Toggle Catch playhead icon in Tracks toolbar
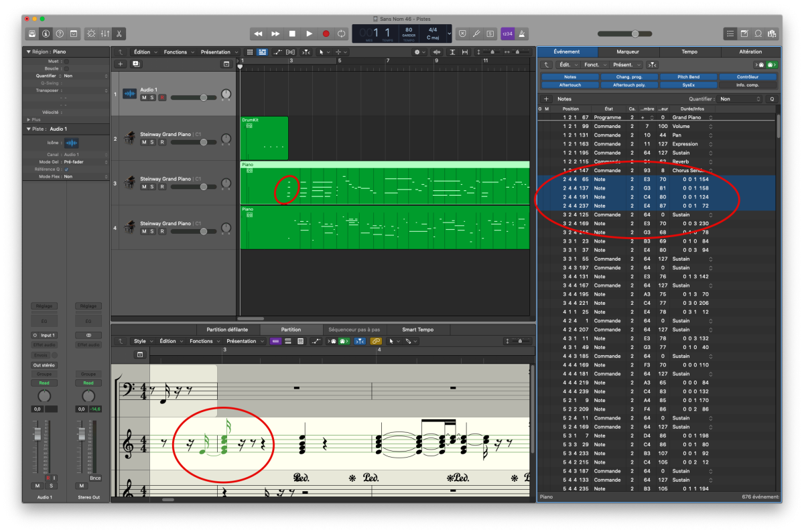The height and width of the screenshot is (532, 804). [306, 52]
